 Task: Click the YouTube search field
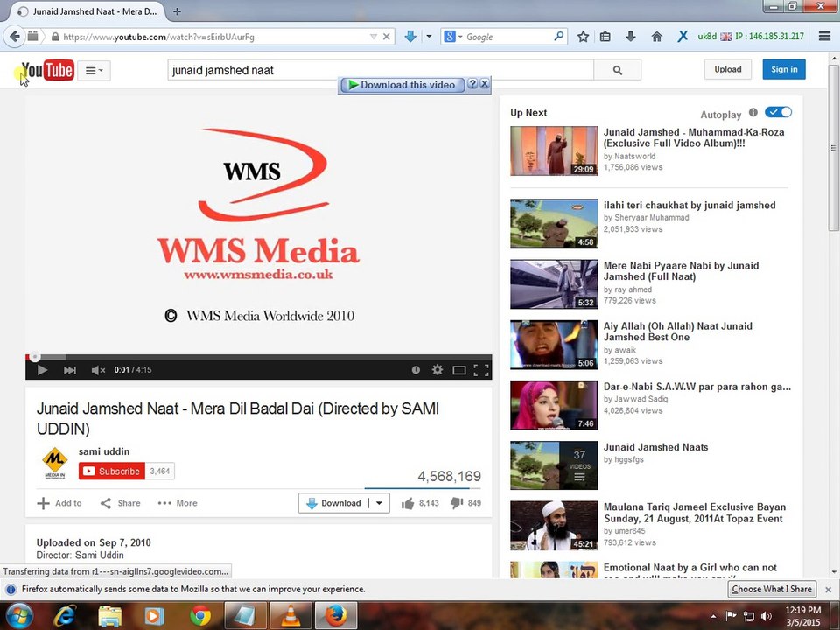click(x=381, y=70)
